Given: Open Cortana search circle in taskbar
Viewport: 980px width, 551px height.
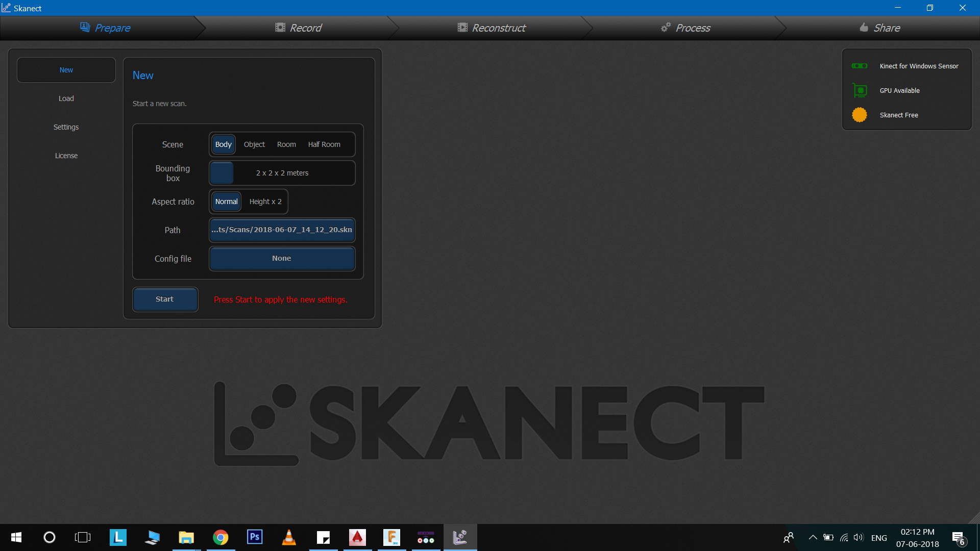Looking at the screenshot, I should [x=50, y=537].
